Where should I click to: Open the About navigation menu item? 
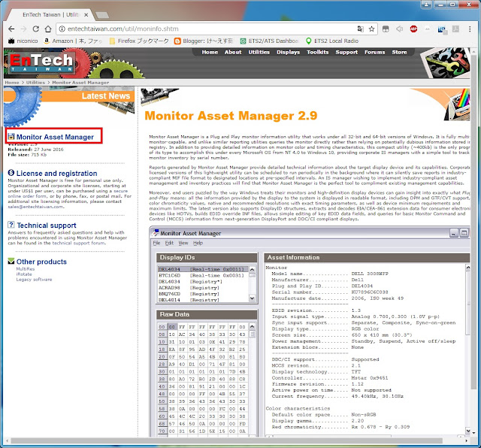click(233, 52)
